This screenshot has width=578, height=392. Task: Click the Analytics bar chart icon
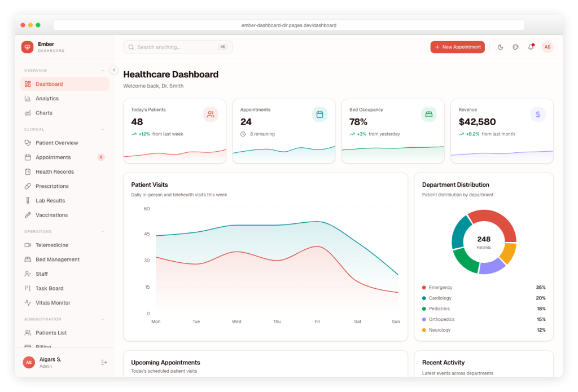pos(28,98)
